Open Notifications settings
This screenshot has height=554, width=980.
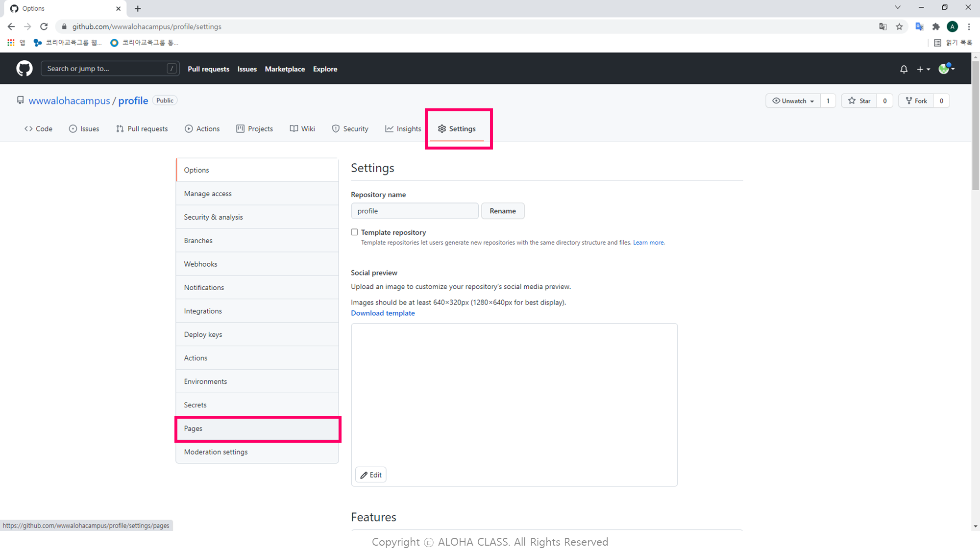(257, 287)
